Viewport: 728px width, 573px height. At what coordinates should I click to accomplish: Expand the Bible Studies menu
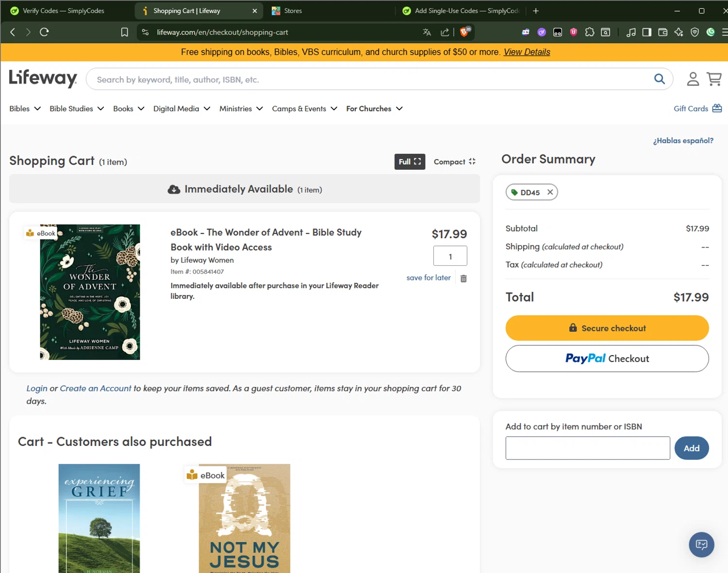click(77, 109)
